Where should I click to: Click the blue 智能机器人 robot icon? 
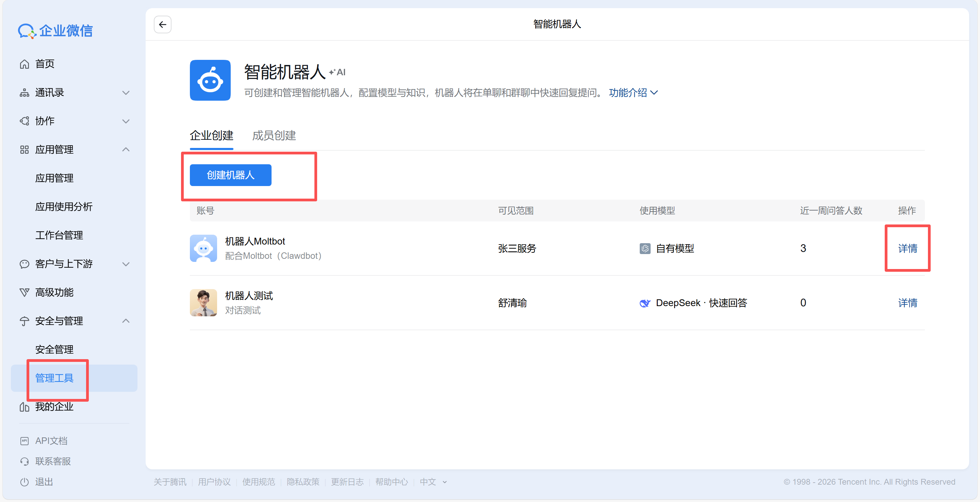[x=210, y=80]
